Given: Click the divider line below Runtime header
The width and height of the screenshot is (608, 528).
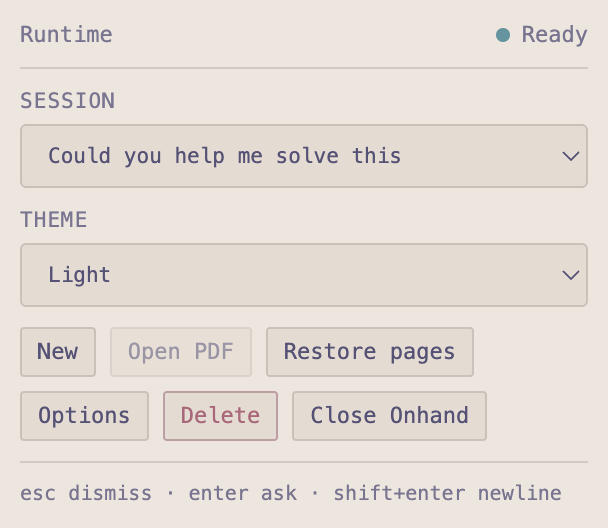Looking at the screenshot, I should point(304,68).
